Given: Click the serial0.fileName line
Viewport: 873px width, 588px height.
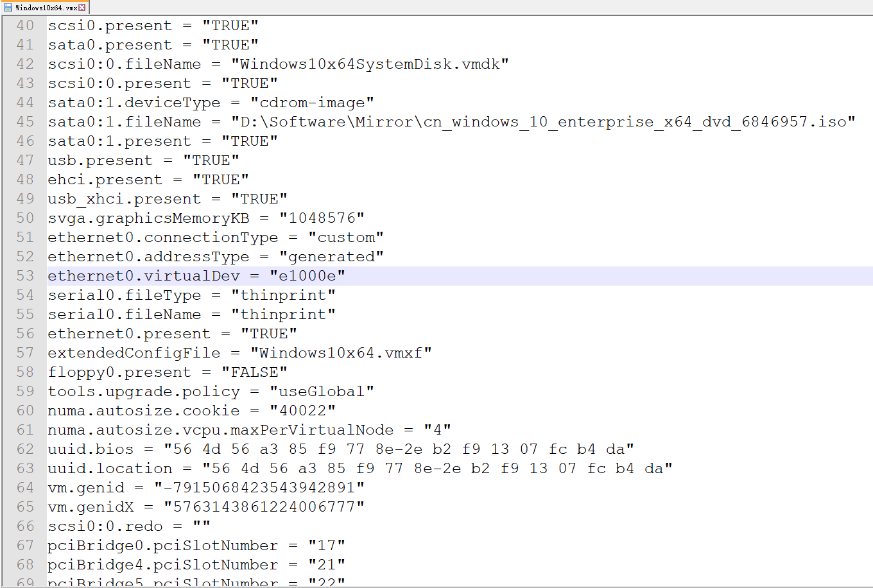Looking at the screenshot, I should (x=191, y=315).
